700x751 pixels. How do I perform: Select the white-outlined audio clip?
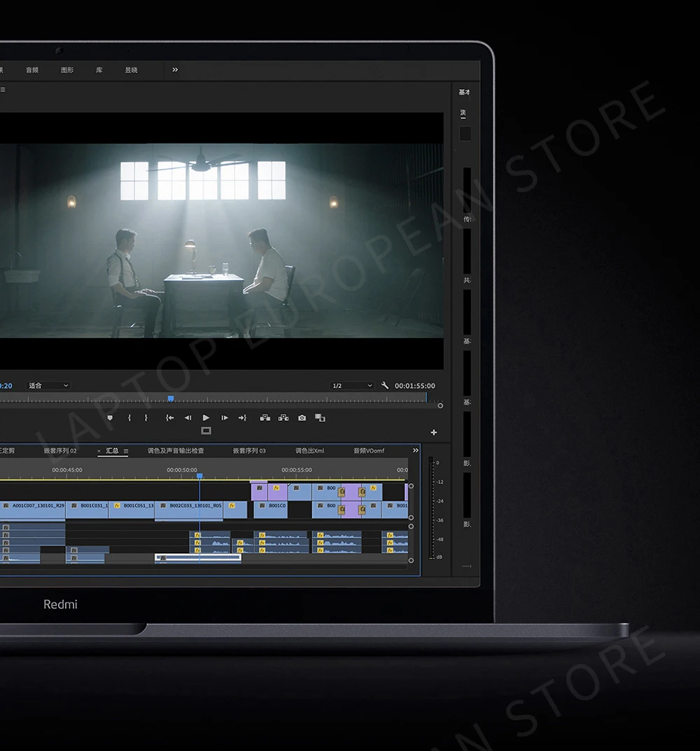click(x=198, y=558)
